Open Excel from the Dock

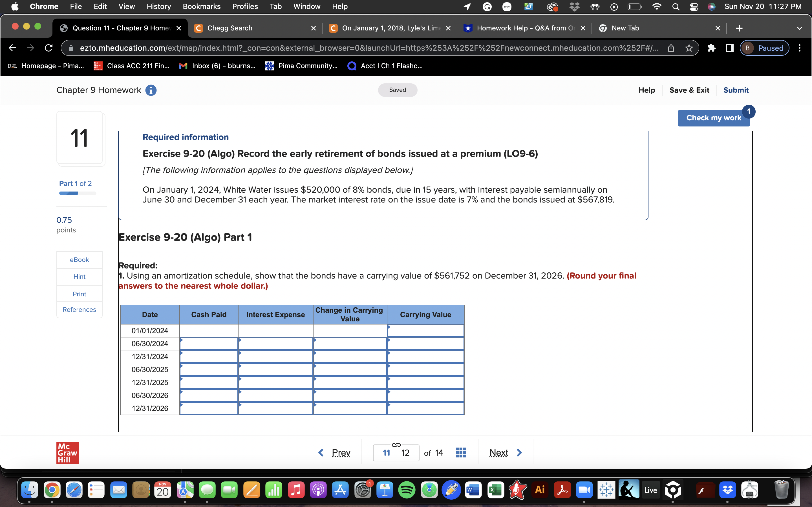click(x=496, y=489)
